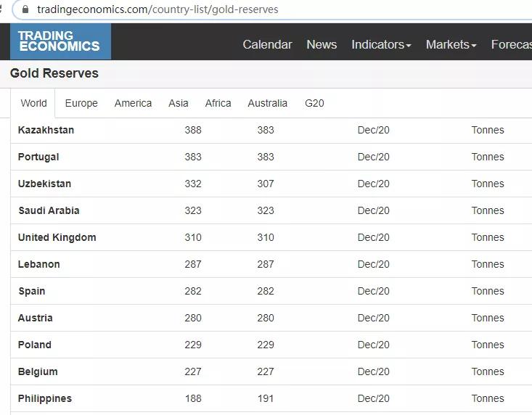The image size is (532, 415).
Task: Open the Forecasts menu item
Action: (512, 44)
